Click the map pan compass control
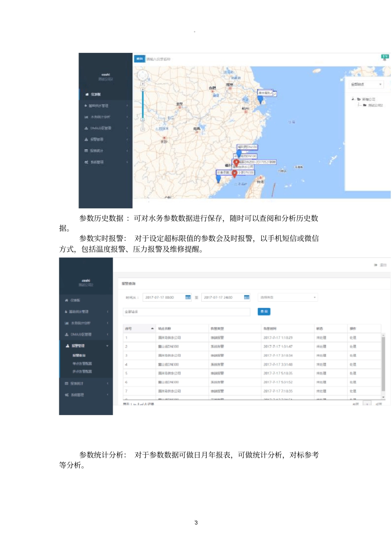Image resolution: width=392 pixels, height=555 pixels. click(143, 76)
